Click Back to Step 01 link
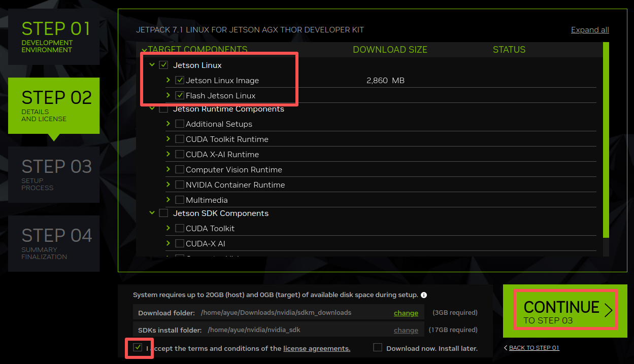The image size is (634, 364). (x=531, y=348)
